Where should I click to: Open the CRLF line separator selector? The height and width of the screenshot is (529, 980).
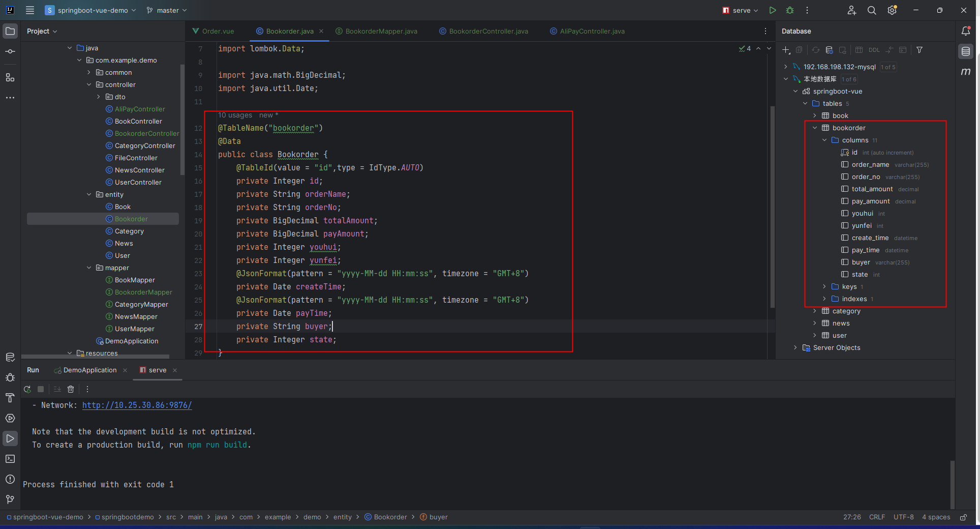877,517
